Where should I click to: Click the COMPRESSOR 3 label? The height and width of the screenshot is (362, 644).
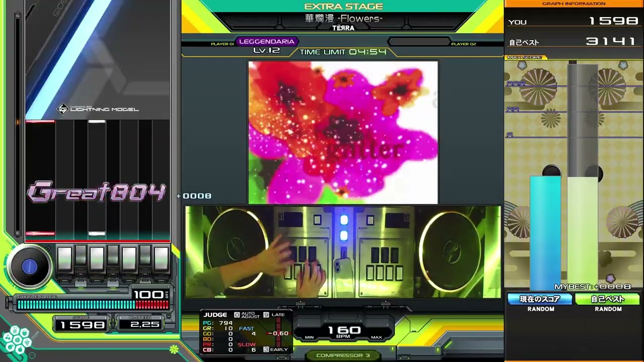click(343, 355)
